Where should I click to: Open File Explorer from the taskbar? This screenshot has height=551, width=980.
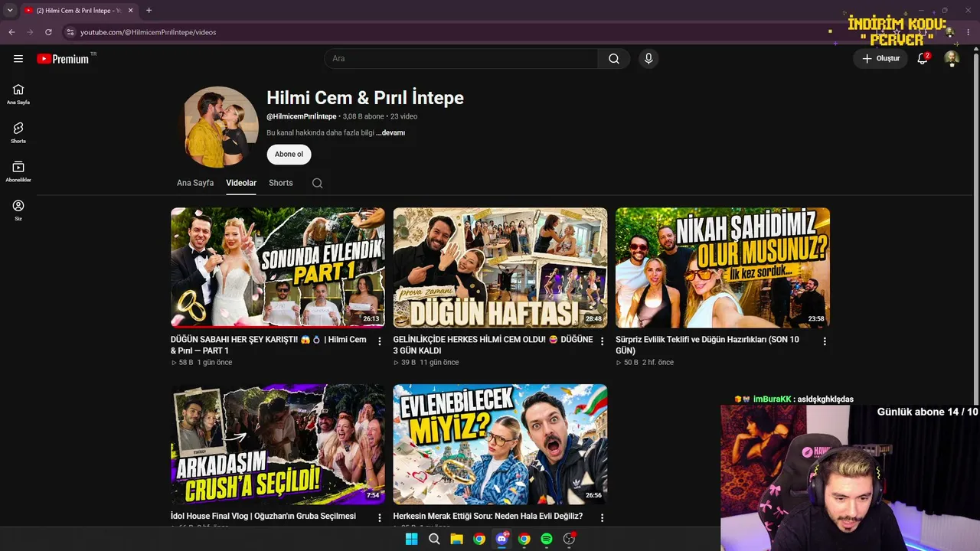coord(456,539)
